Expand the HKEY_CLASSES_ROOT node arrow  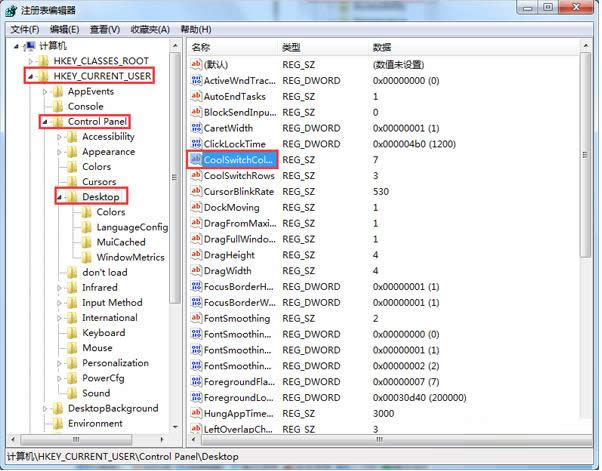click(x=31, y=61)
